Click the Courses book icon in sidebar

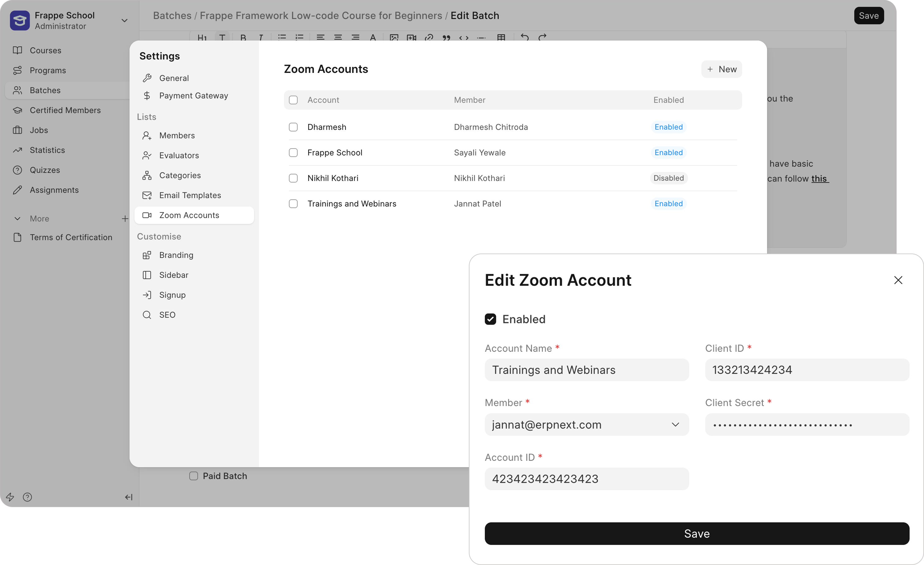[17, 50]
